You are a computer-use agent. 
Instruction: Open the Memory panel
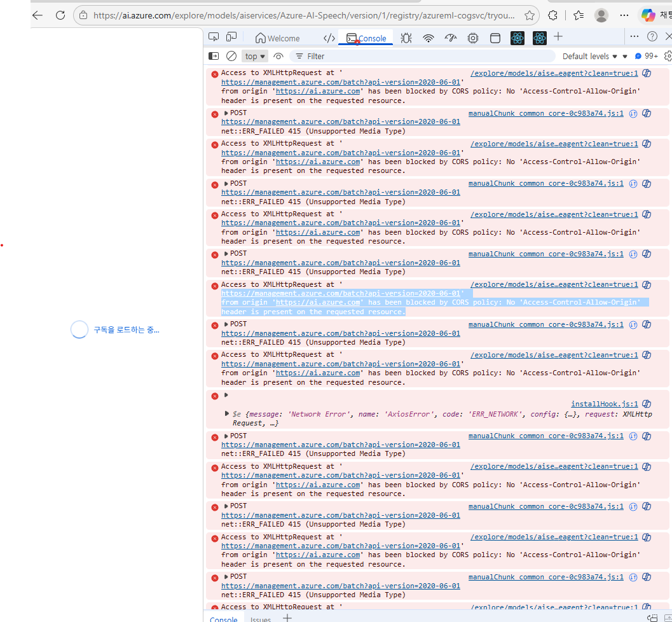coord(473,38)
